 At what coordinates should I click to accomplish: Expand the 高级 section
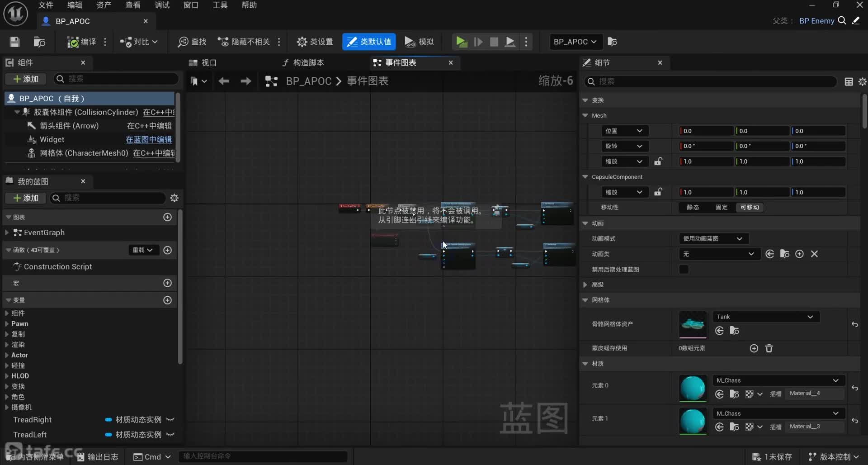[x=585, y=285]
